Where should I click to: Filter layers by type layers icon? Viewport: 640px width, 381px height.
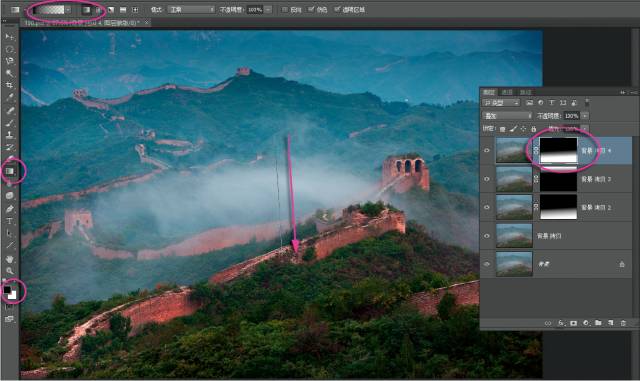point(552,103)
